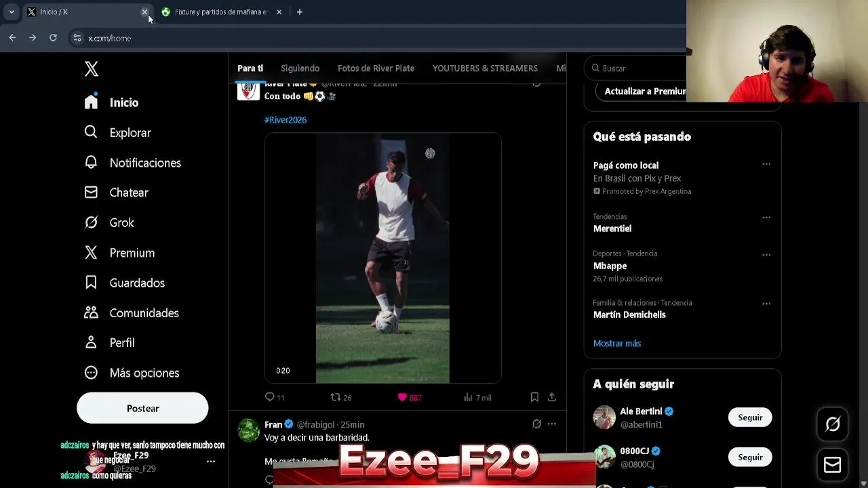This screenshot has width=868, height=488.
Task: Play the River Plate training video
Action: point(382,258)
